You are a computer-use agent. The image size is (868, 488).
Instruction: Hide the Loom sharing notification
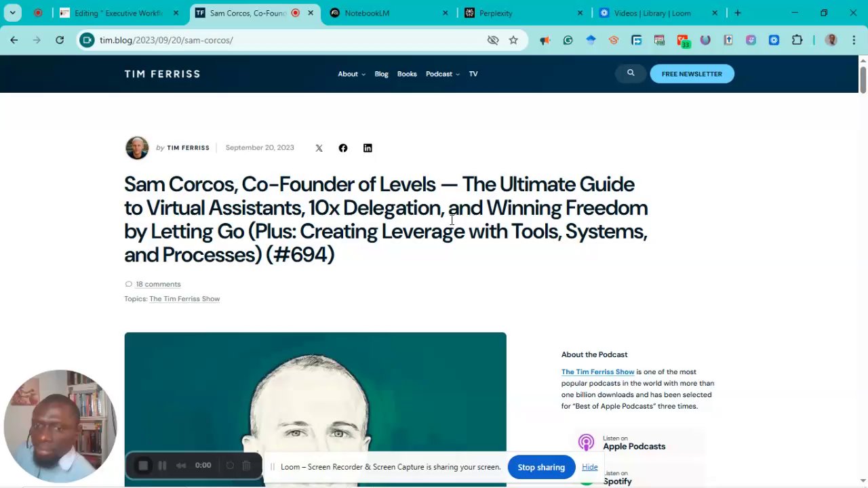click(x=590, y=467)
